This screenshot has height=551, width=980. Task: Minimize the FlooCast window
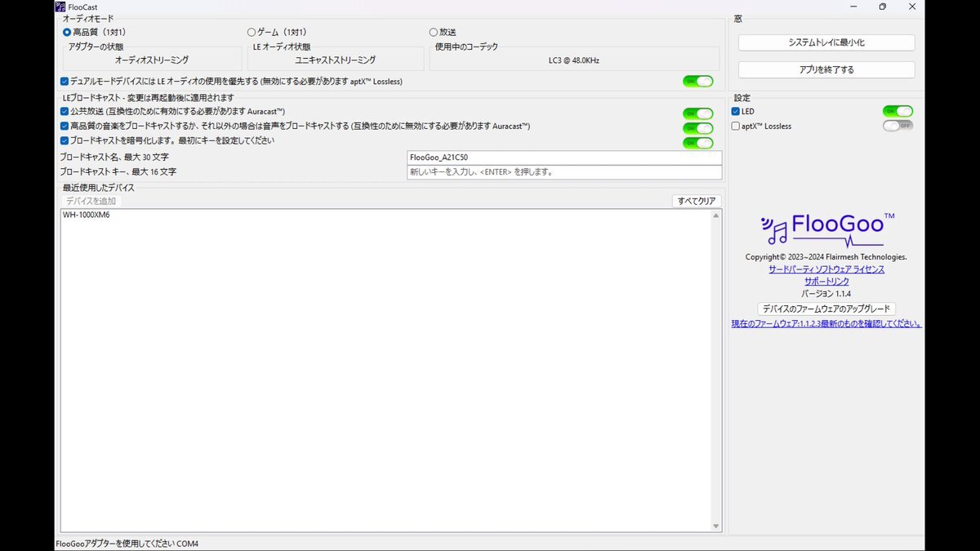[x=855, y=7]
